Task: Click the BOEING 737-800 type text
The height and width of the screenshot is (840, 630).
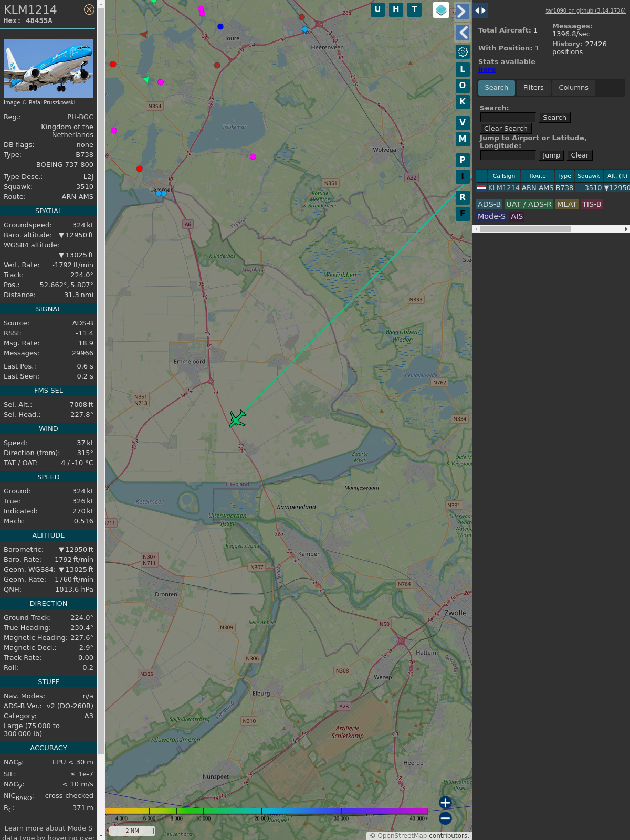Action: (65, 165)
